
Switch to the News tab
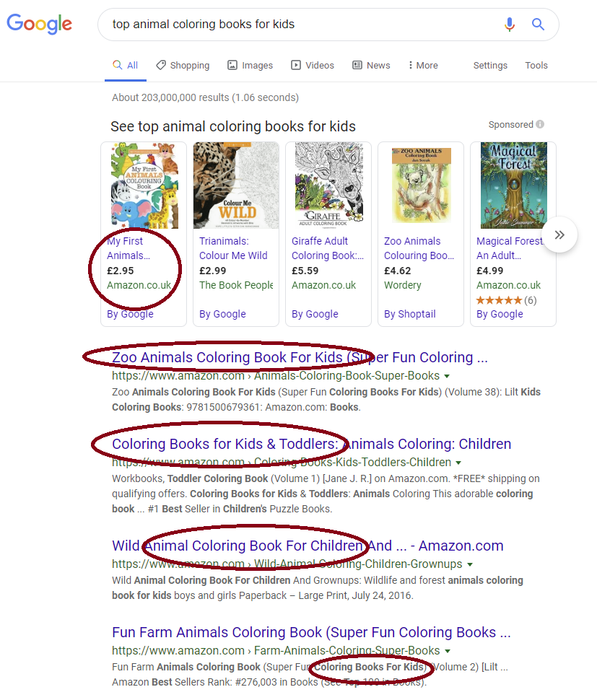click(x=371, y=66)
